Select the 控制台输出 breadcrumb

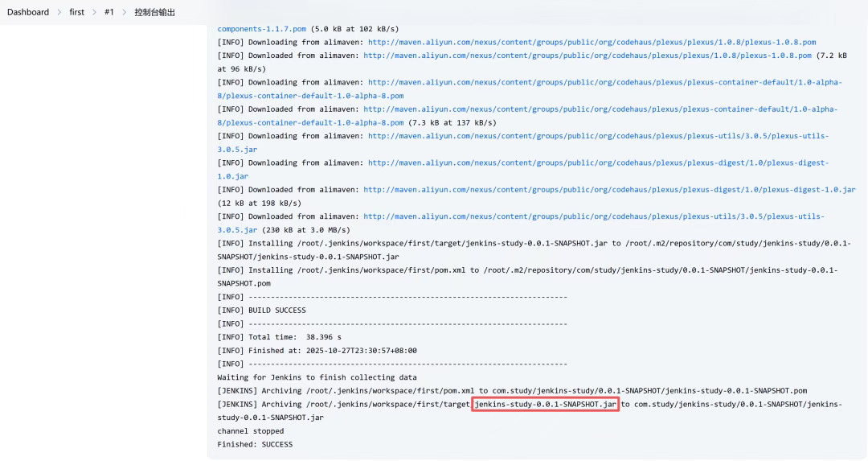154,12
